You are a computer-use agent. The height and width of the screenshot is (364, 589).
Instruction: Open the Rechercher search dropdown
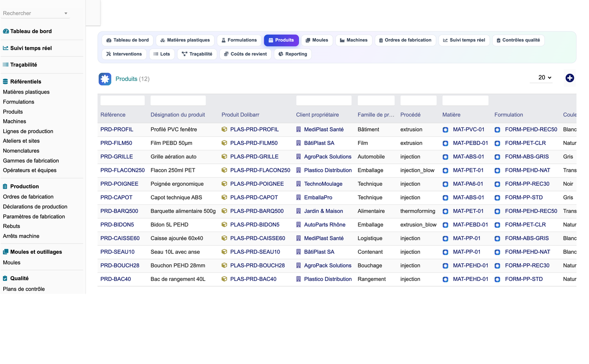35,13
